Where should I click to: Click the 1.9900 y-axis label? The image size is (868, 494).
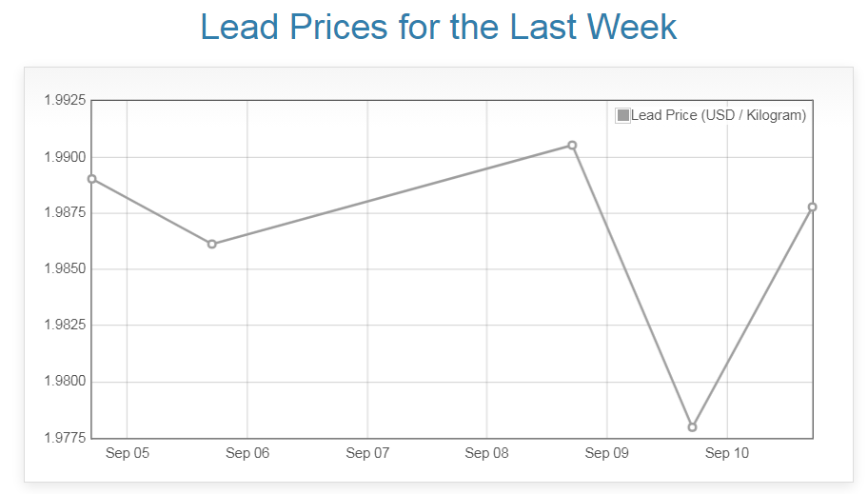point(65,156)
